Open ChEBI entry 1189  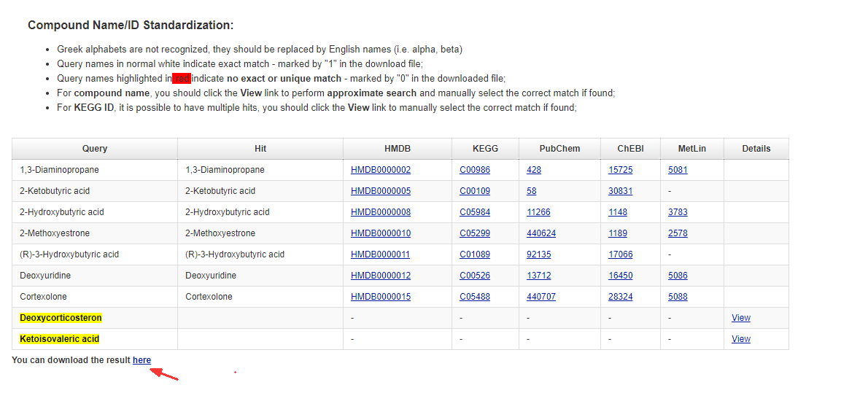(618, 233)
